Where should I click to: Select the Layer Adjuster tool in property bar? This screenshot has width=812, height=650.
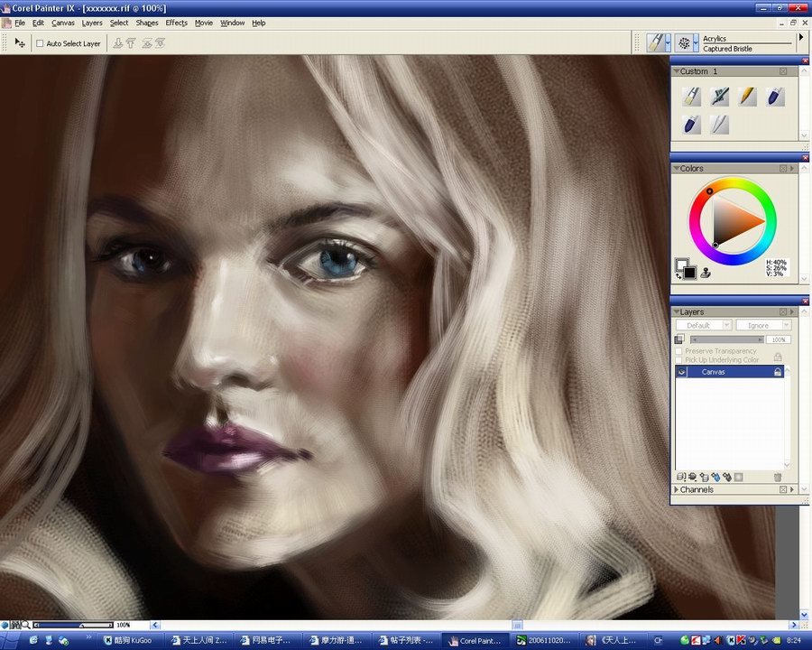point(20,43)
